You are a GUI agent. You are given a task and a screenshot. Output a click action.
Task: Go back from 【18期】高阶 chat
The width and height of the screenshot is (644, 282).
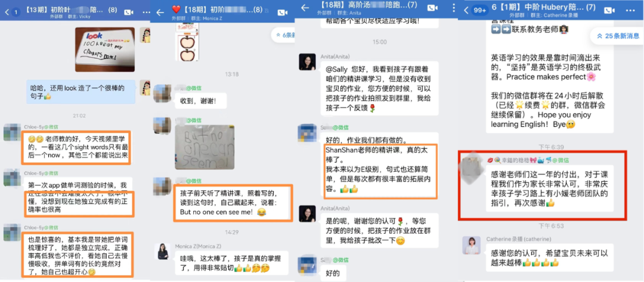305,8
